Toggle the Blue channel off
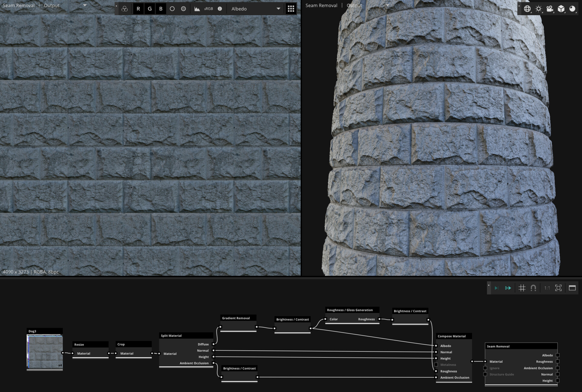The height and width of the screenshot is (392, 582). (160, 8)
